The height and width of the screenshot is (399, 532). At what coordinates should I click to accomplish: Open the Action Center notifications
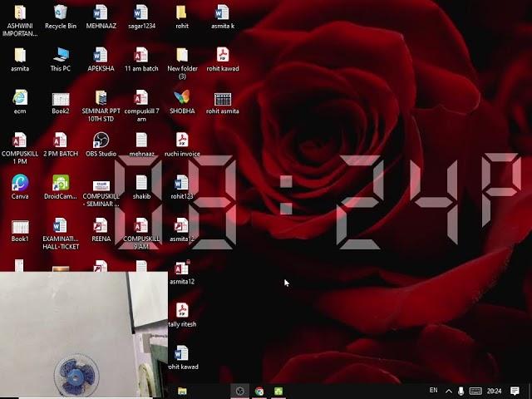coord(515,391)
